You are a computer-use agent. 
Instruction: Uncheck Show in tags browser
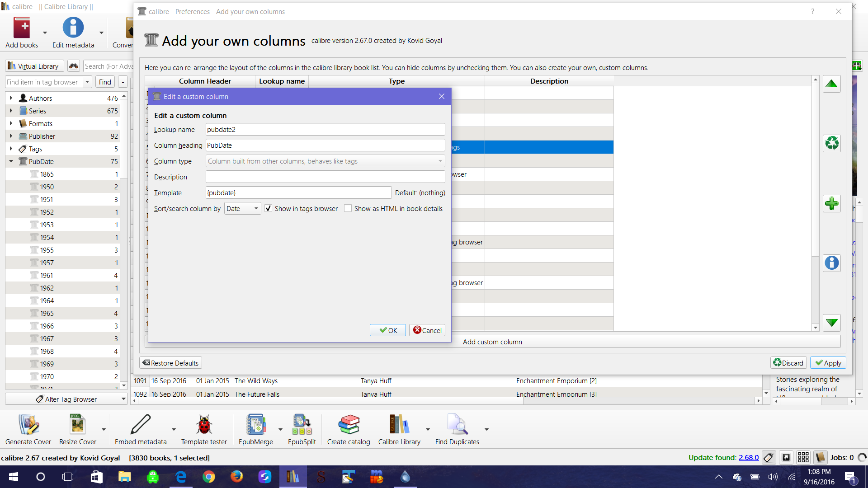(269, 208)
